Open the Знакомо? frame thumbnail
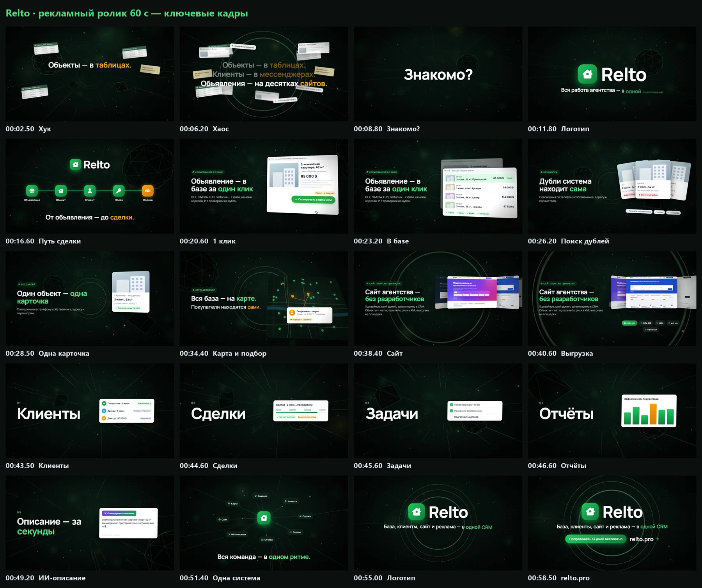 tap(438, 74)
